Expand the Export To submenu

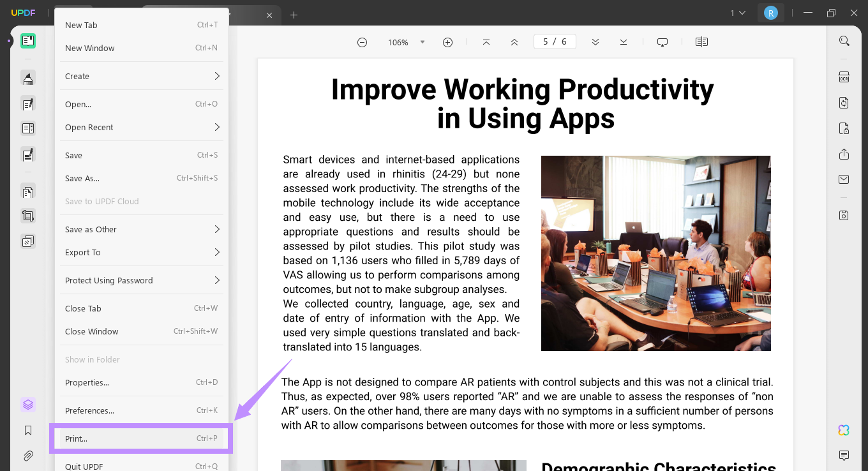click(x=140, y=252)
